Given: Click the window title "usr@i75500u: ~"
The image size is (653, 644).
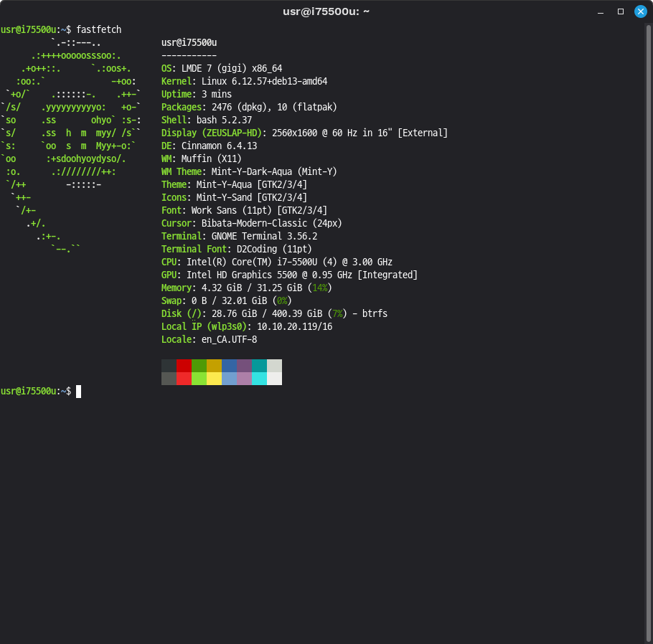Looking at the screenshot, I should click(x=326, y=11).
